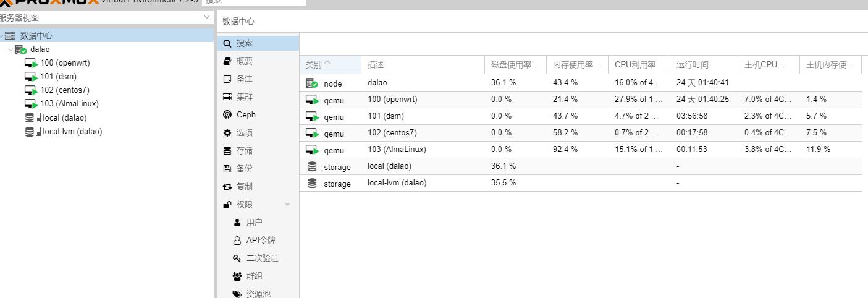Click the top search input field
Viewport: 868px width, 298px height.
(253, 2)
